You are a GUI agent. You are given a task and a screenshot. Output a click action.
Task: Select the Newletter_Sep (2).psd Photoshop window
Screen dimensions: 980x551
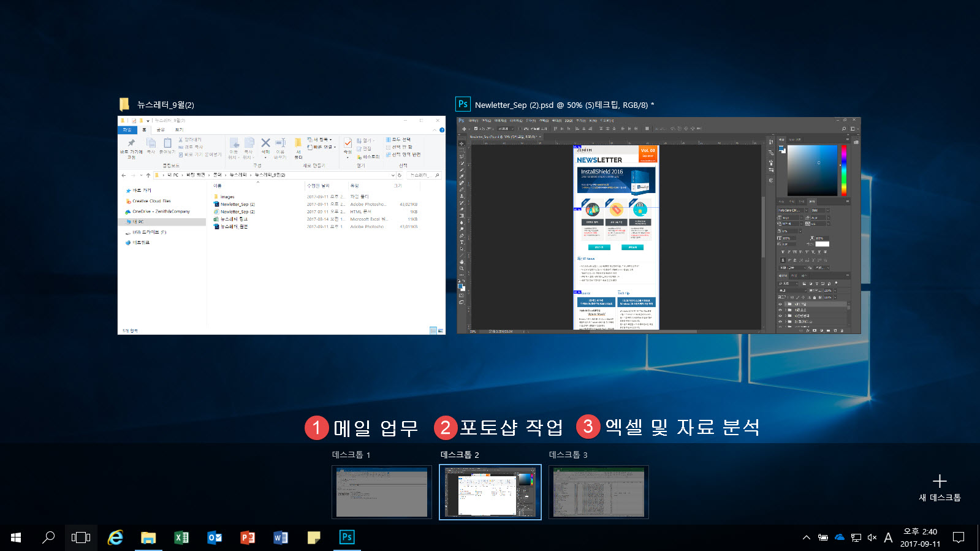[x=658, y=225]
